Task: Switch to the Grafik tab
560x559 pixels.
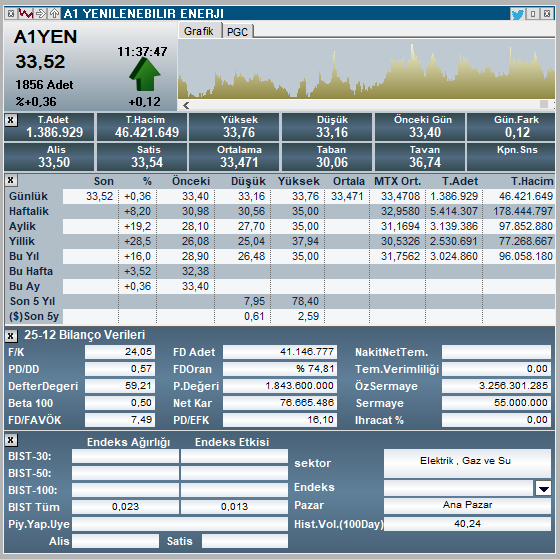Action: point(199,31)
